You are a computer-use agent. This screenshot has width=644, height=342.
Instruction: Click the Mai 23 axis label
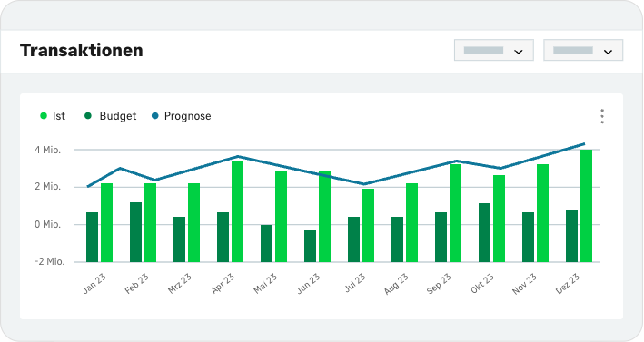[x=266, y=283]
